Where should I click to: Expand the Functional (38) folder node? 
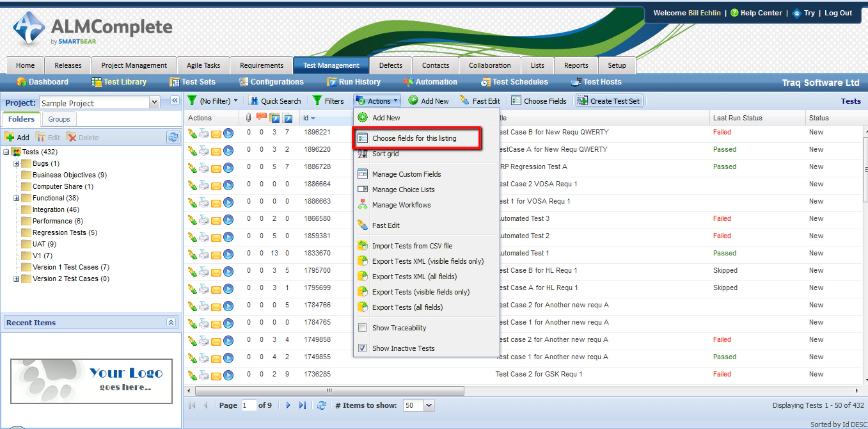[x=17, y=198]
